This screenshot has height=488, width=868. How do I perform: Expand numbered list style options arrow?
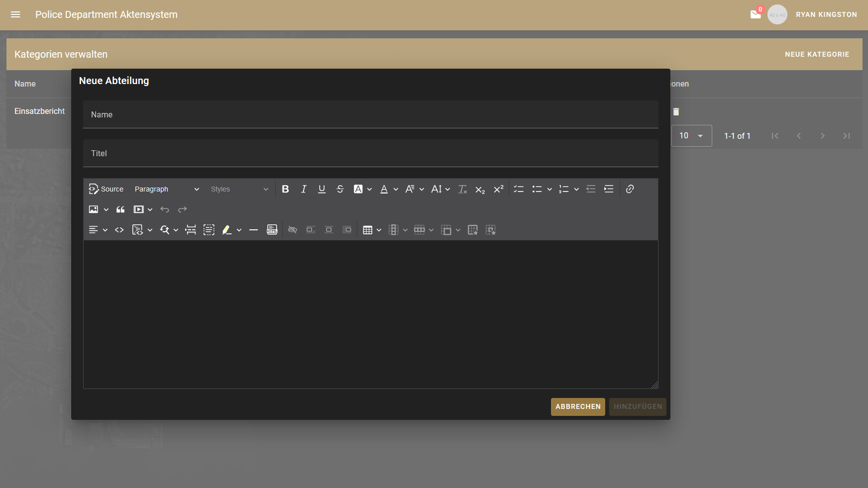coord(576,189)
